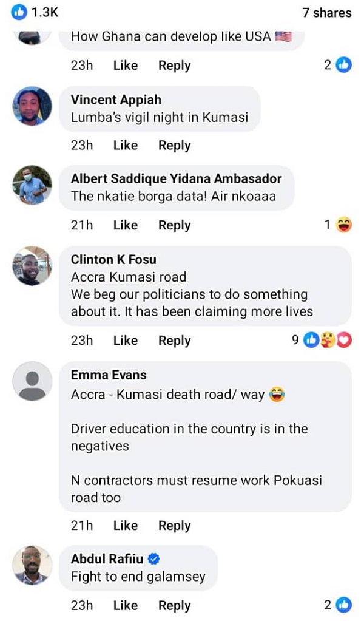Click verified badge beside Abdul Rafiiu
364x621 pixels.
click(x=154, y=559)
